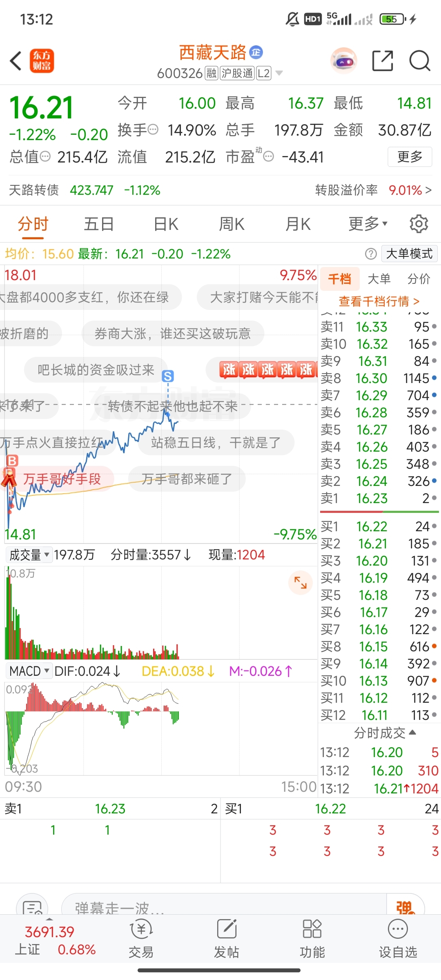Tap the danmaku list icon left of input
This screenshot has width=441, height=980.
click(x=32, y=904)
